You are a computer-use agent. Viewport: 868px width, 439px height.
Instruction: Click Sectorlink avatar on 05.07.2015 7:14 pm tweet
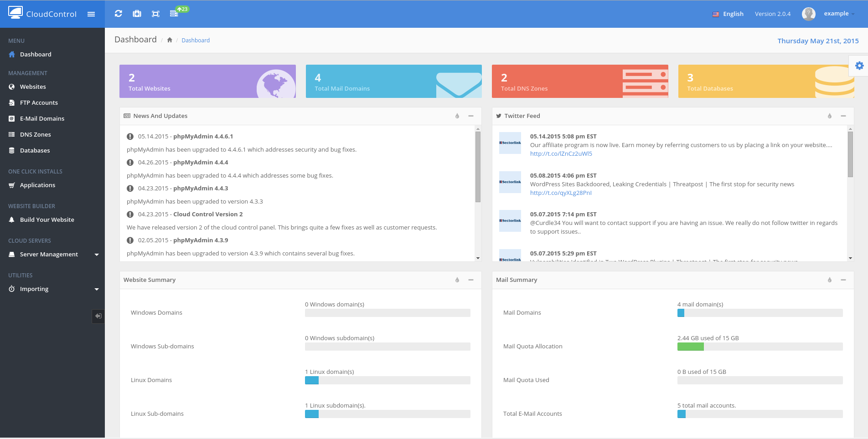510,221
